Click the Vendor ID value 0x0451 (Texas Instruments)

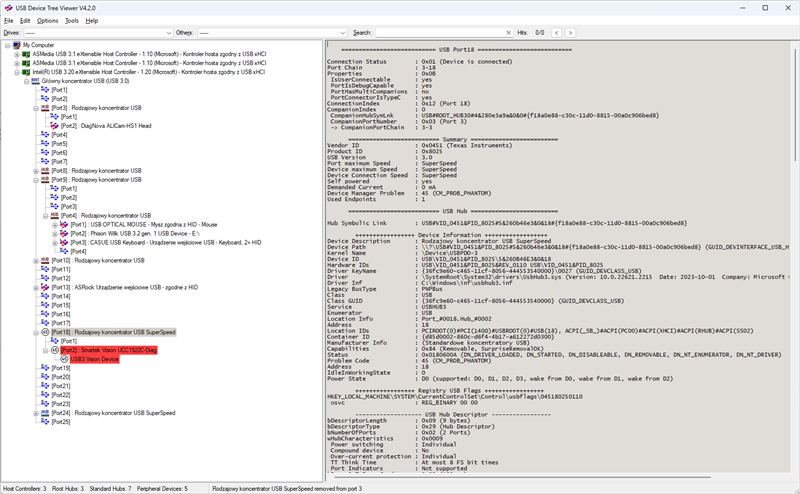tap(467, 145)
